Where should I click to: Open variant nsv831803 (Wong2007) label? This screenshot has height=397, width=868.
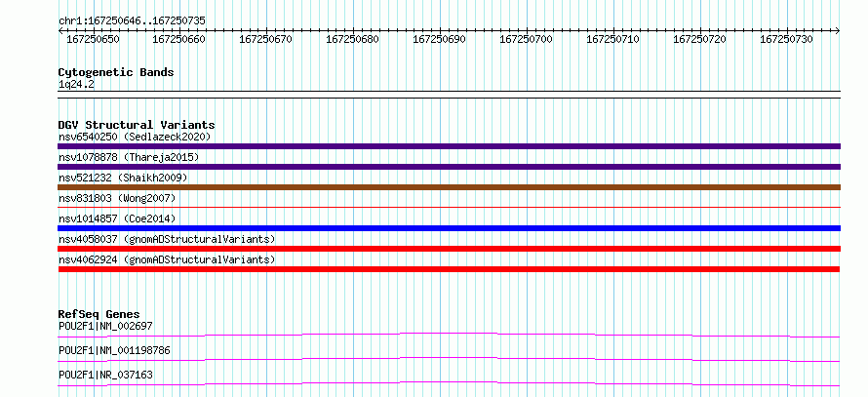pyautogui.click(x=117, y=198)
